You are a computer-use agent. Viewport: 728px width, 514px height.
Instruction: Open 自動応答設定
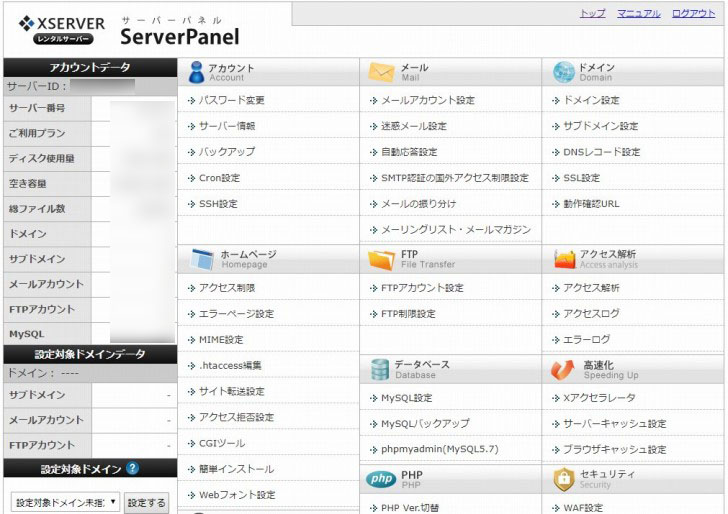pos(409,151)
